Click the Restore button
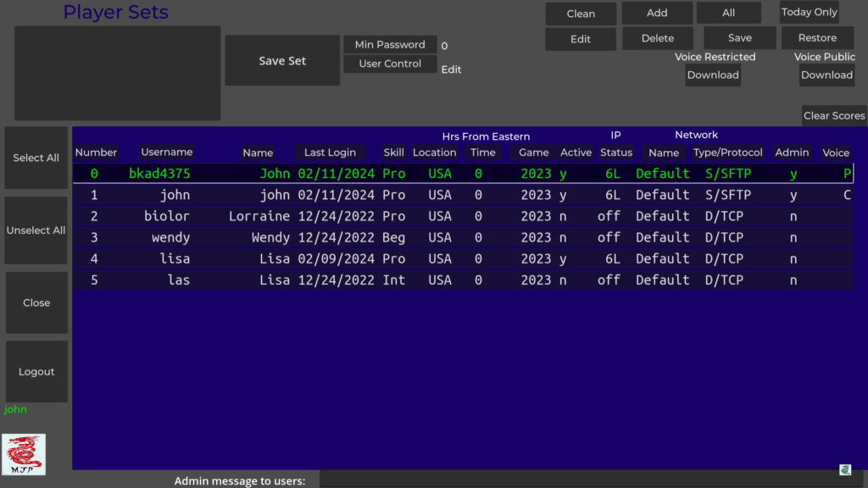This screenshot has height=488, width=868. coord(817,38)
